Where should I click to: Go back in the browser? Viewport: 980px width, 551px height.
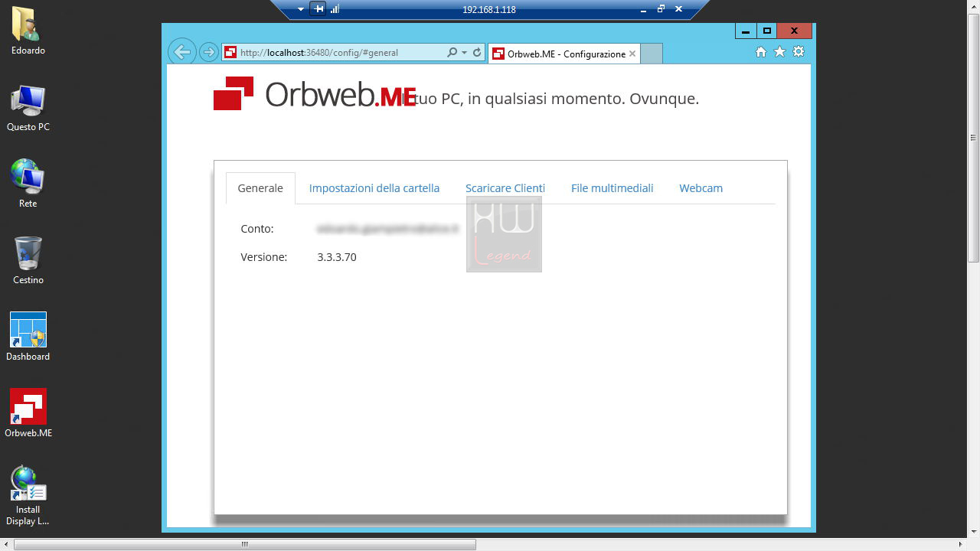[181, 52]
